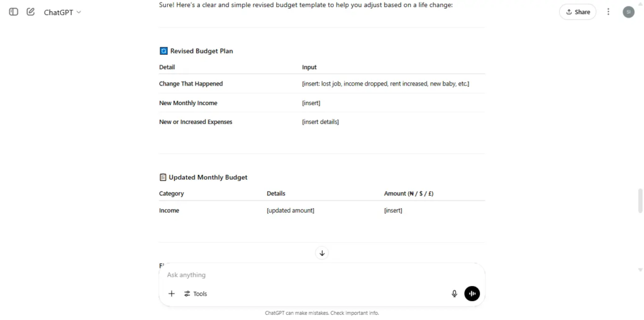Click the Share button
The height and width of the screenshot is (320, 644).
577,12
